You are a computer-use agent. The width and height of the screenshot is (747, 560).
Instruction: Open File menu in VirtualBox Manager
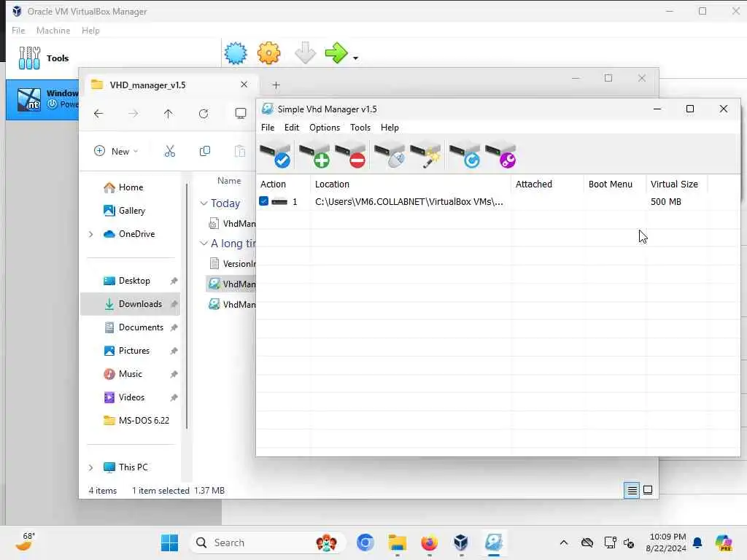pos(18,31)
